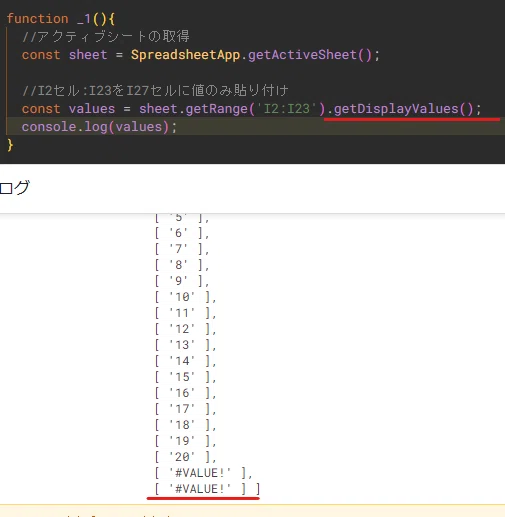Click the 'console.log(values);' line

click(99, 127)
